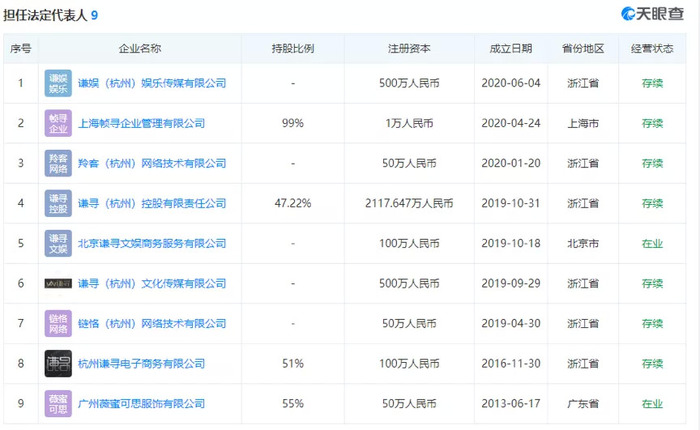Click the date 2020-06-04
The image size is (700, 430).
(511, 83)
